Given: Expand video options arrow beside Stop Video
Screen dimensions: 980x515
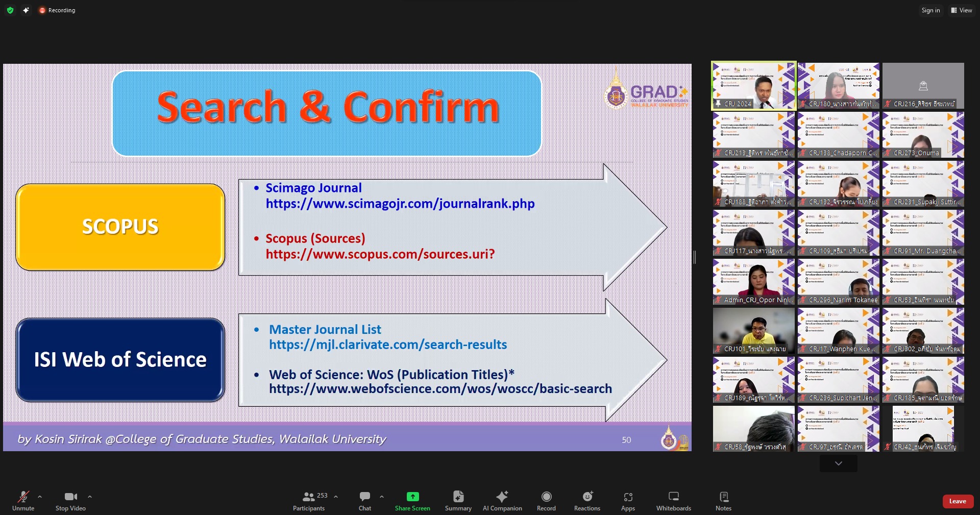Looking at the screenshot, I should click(90, 496).
